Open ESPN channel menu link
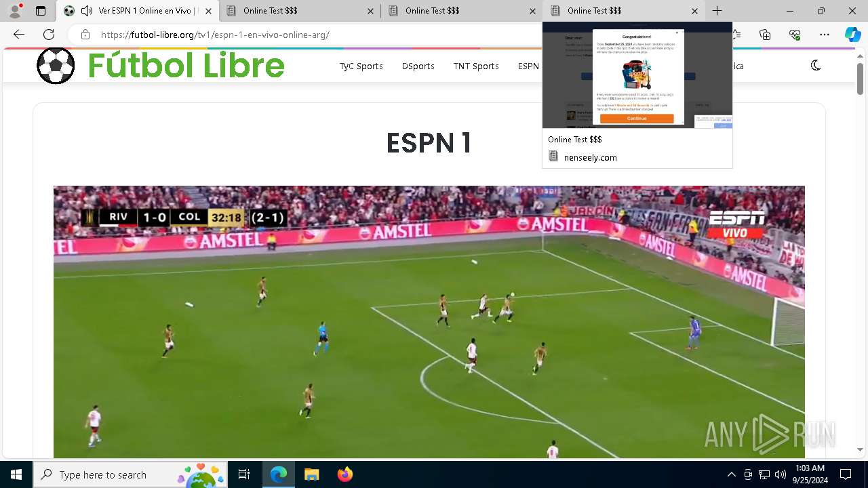The width and height of the screenshot is (868, 488). (528, 66)
